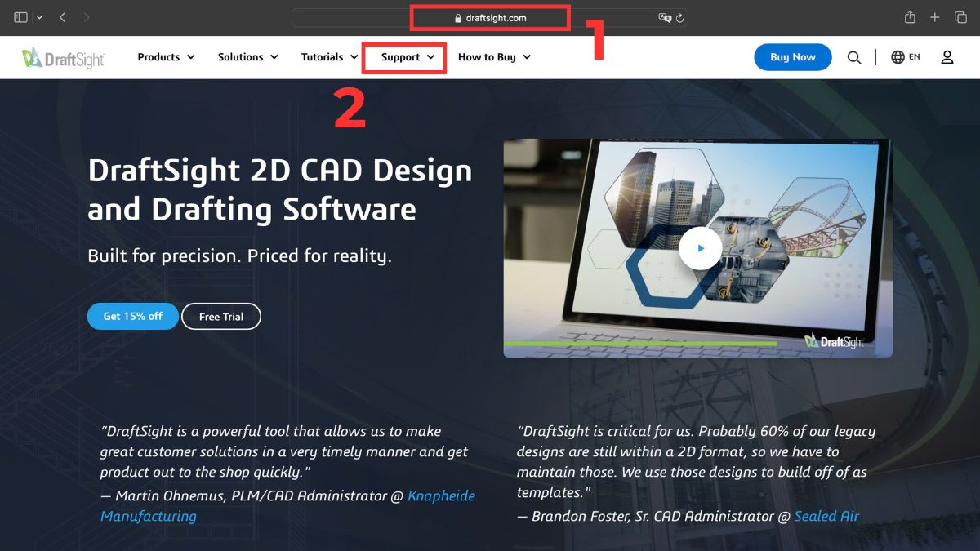Open the Knapheide Manufacturing link
980x551 pixels.
pyautogui.click(x=287, y=506)
